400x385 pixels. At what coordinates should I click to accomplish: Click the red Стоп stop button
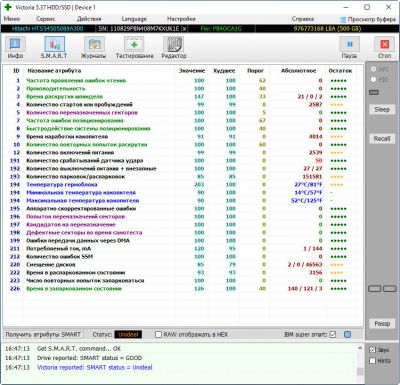pos(385,48)
